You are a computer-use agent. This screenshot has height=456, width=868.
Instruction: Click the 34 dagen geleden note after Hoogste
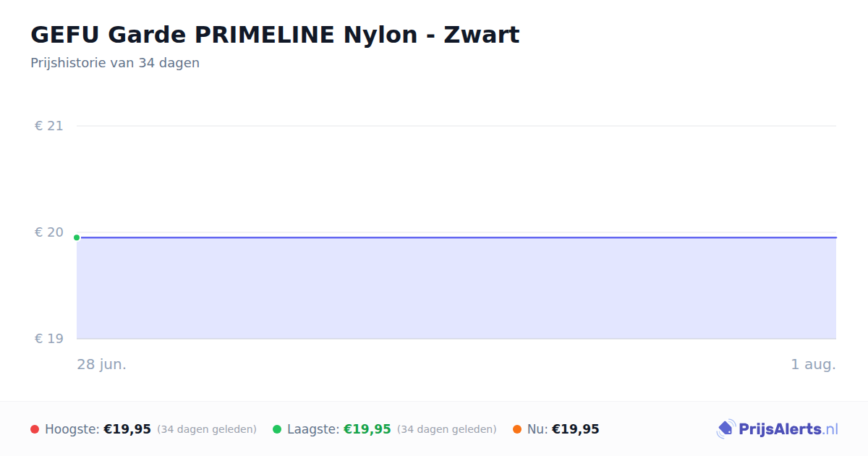[207, 429]
